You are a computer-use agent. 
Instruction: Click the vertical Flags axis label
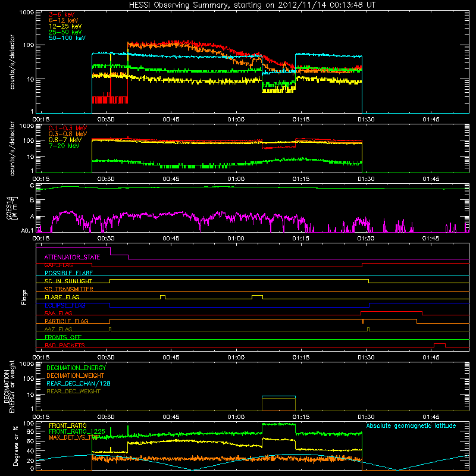pos(24,297)
